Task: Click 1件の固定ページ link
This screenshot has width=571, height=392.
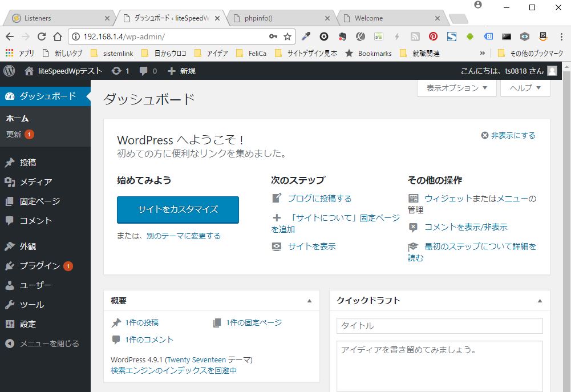Action: (254, 323)
